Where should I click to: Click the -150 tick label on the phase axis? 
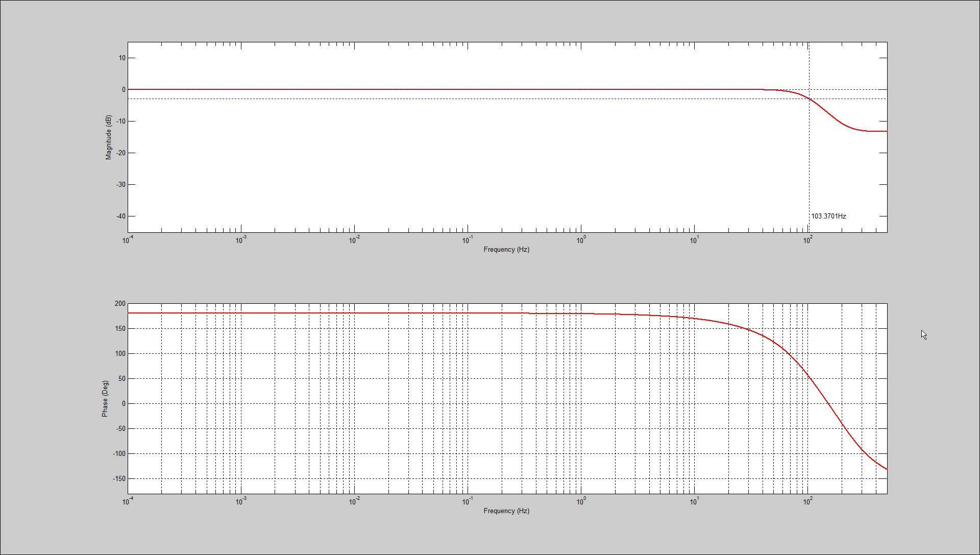point(119,478)
